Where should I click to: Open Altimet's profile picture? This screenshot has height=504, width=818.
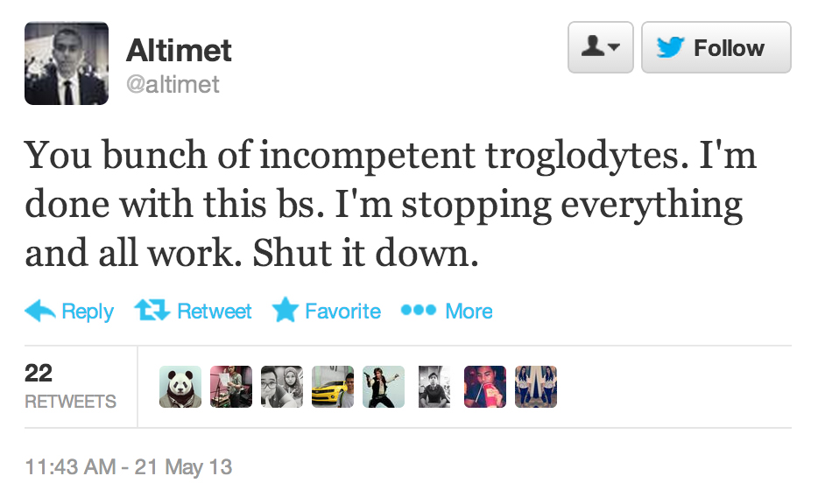pyautogui.click(x=67, y=63)
